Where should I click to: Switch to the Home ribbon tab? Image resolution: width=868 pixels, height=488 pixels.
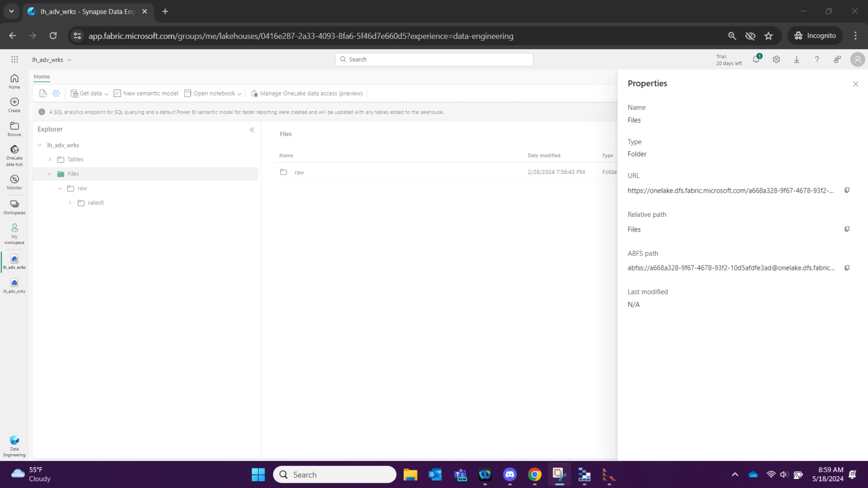click(41, 76)
